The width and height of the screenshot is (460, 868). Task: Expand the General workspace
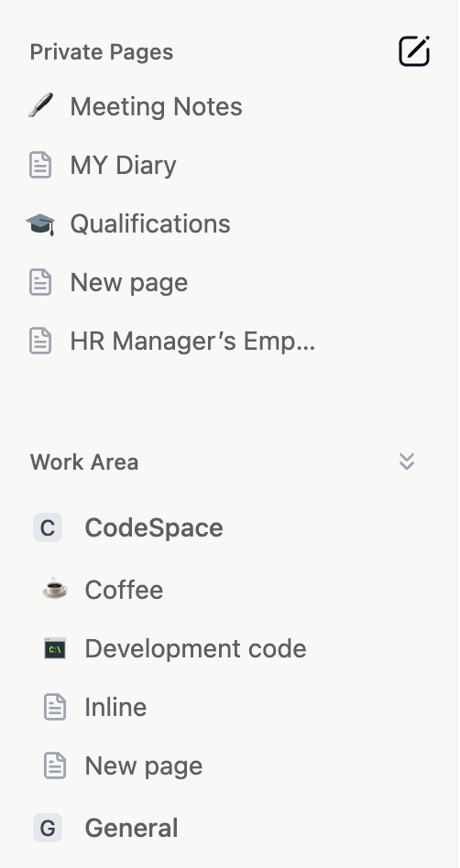[131, 828]
